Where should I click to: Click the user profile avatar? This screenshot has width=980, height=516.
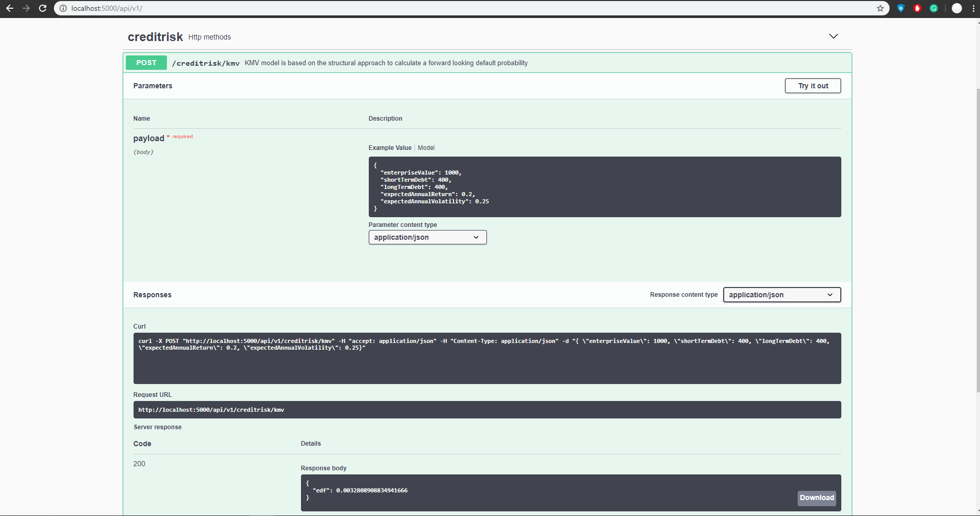[956, 8]
